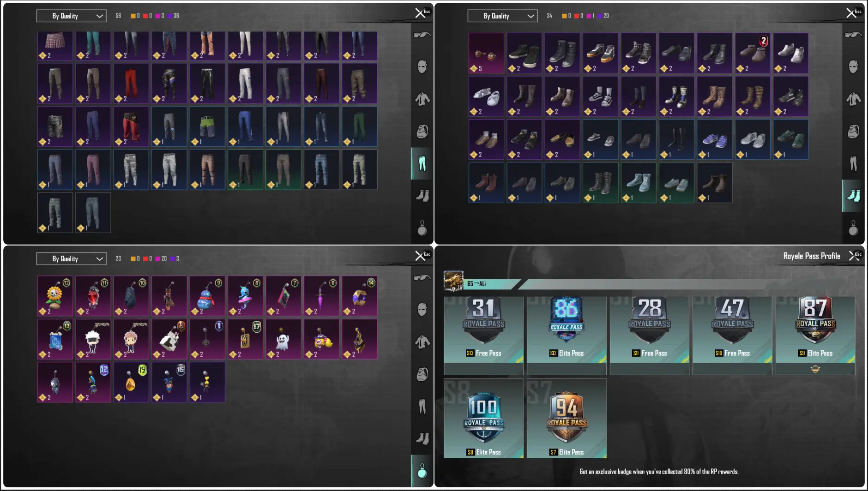The height and width of the screenshot is (491, 868).
Task: Select face mask category in ornaments inventory sidebar
Action: [x=422, y=310]
